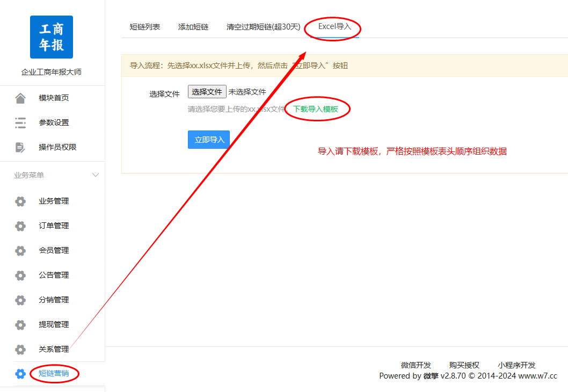Open 业务管理 menu entry
The width and height of the screenshot is (568, 392).
coord(54,201)
